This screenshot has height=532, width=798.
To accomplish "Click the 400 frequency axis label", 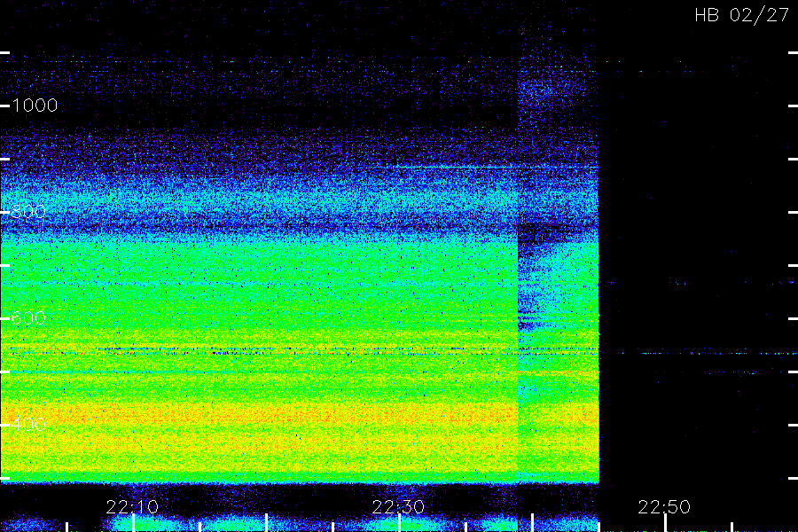I will click(28, 424).
